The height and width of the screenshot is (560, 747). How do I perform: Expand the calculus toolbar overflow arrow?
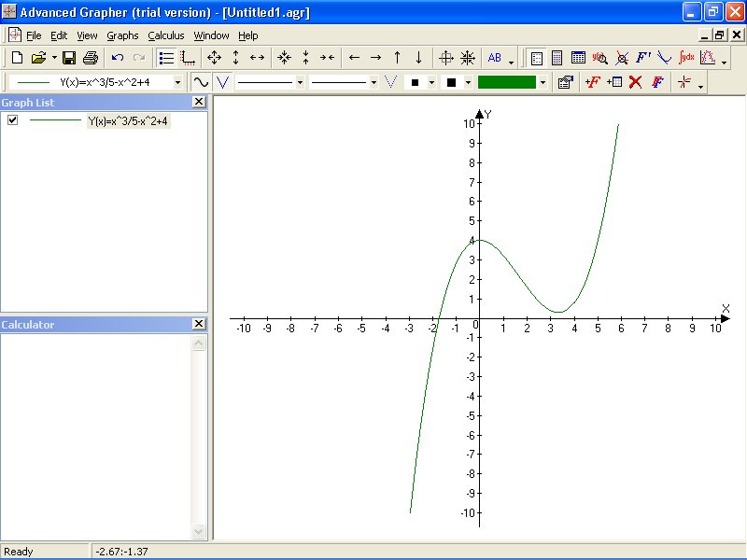(725, 63)
